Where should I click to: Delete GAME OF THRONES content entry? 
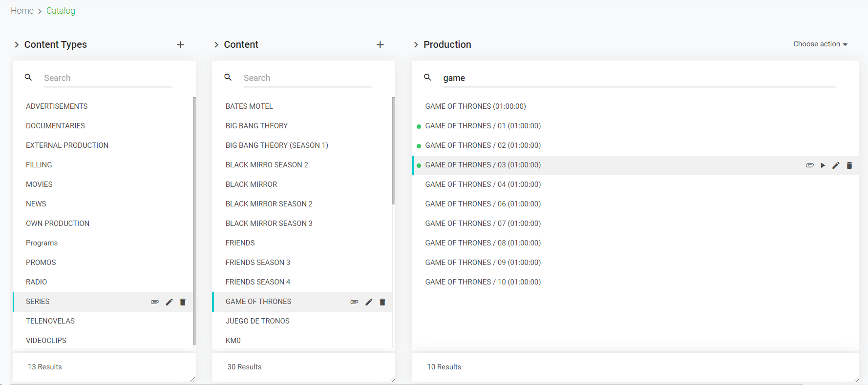point(382,302)
